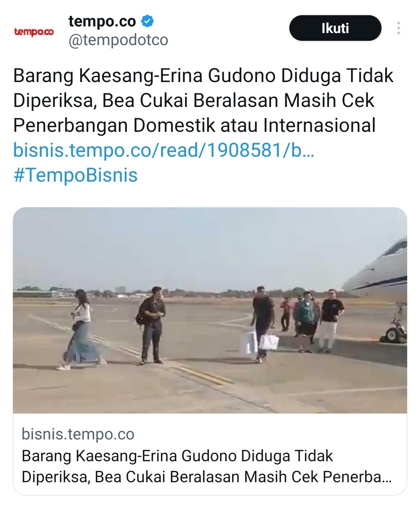Open the bisnis.tempo.co/read/1908581 link
Image resolution: width=420 pixels, height=518 pixels.
(164, 150)
